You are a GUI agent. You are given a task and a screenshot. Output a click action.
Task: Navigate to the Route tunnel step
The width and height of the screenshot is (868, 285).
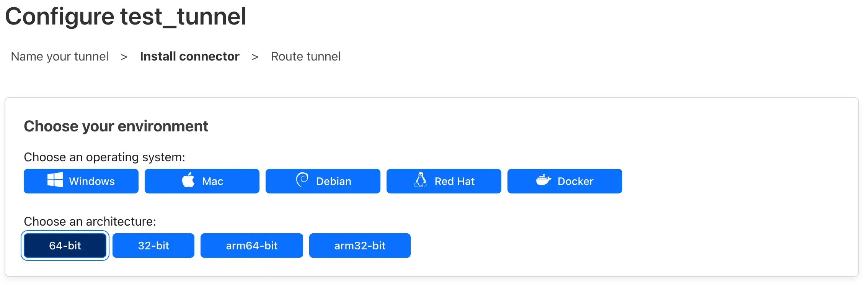305,56
